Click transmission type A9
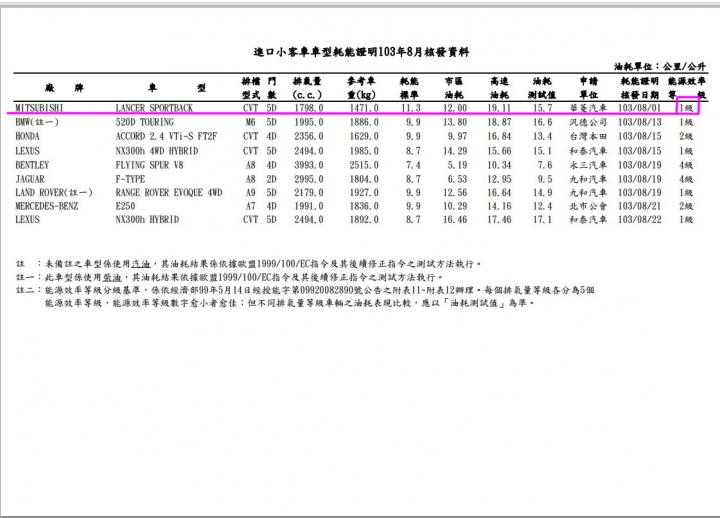 click(250, 193)
